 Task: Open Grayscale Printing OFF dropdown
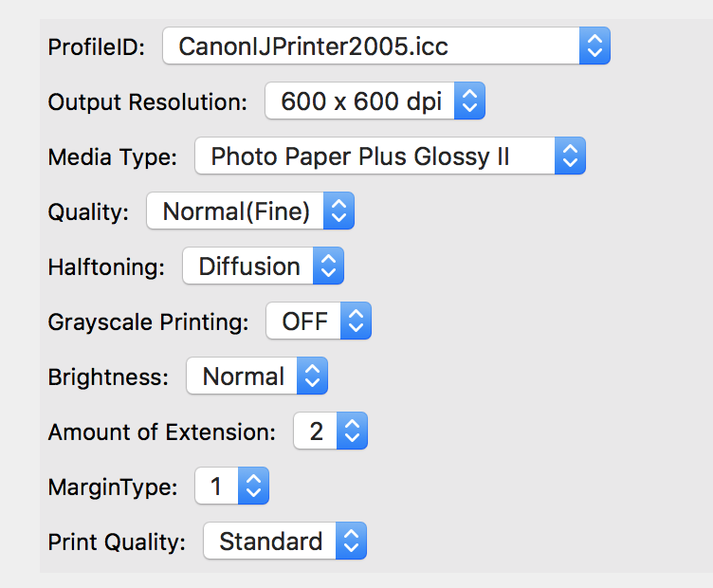pos(303,322)
